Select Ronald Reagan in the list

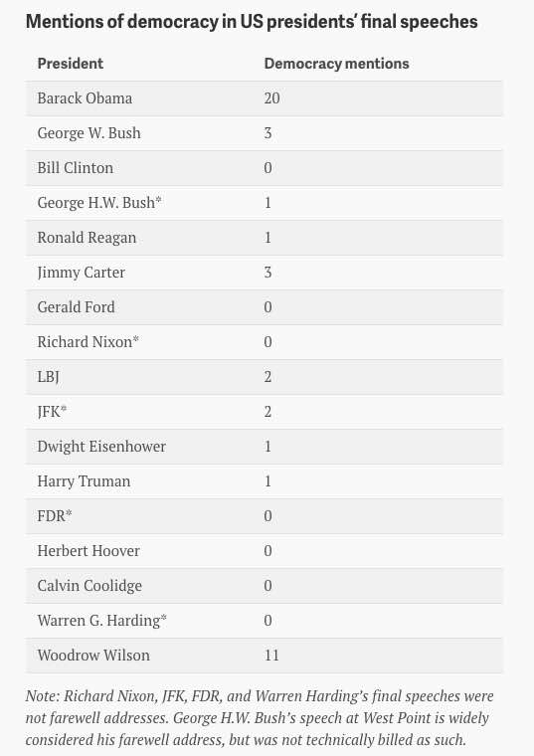pos(87,238)
